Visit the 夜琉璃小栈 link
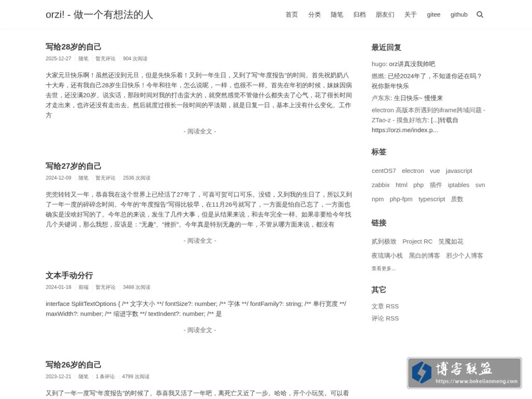The width and height of the screenshot is (532, 399). tap(387, 256)
